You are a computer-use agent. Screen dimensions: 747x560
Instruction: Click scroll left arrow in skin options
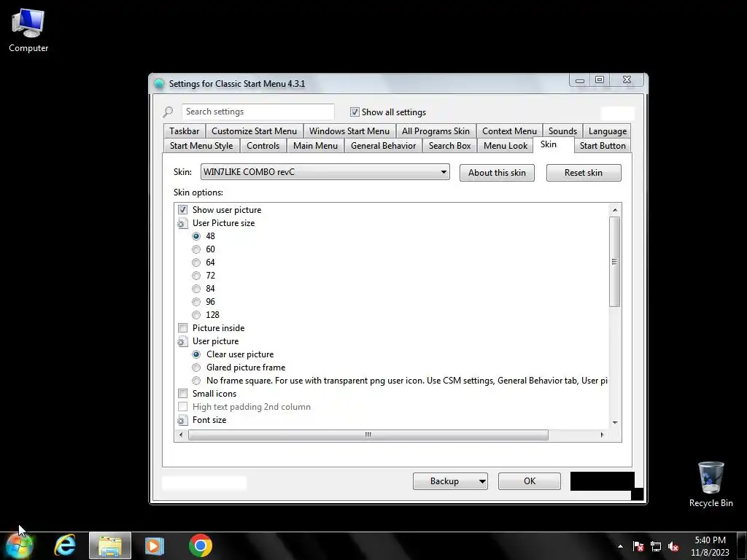181,435
